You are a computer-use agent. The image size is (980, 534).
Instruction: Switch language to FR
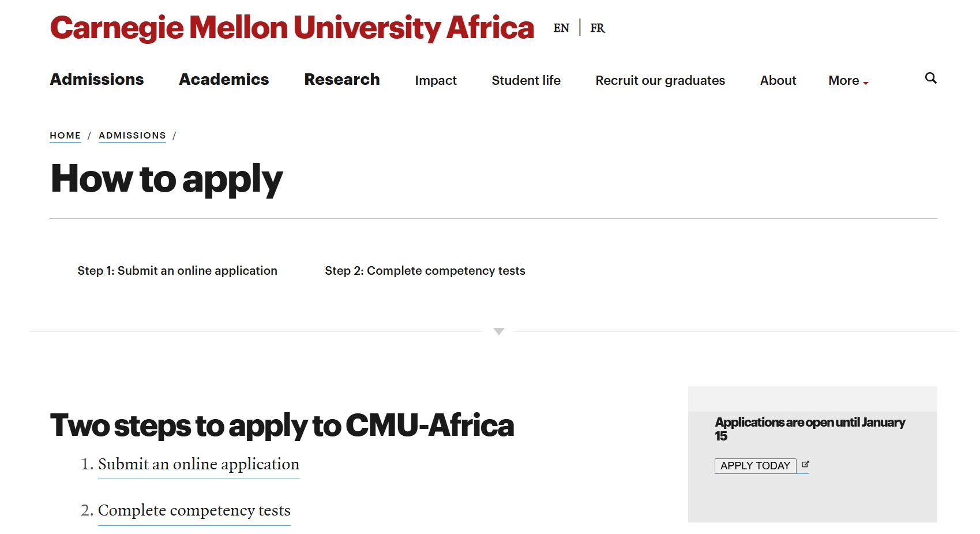point(598,28)
